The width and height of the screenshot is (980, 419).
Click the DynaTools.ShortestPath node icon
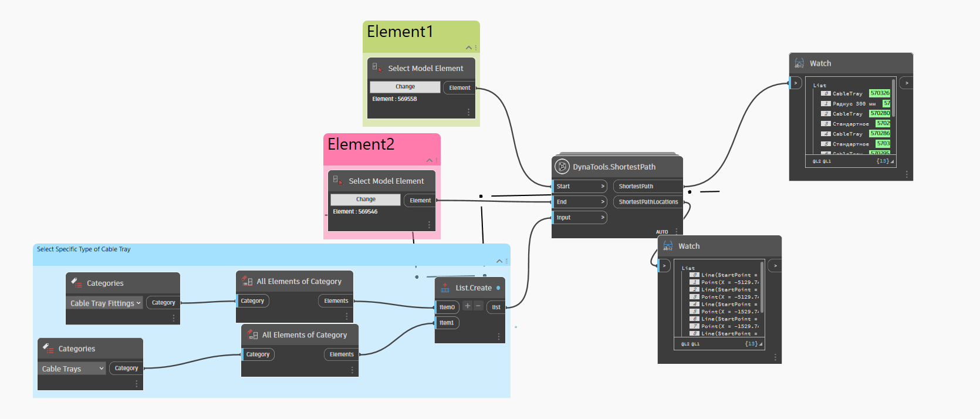[x=562, y=167]
